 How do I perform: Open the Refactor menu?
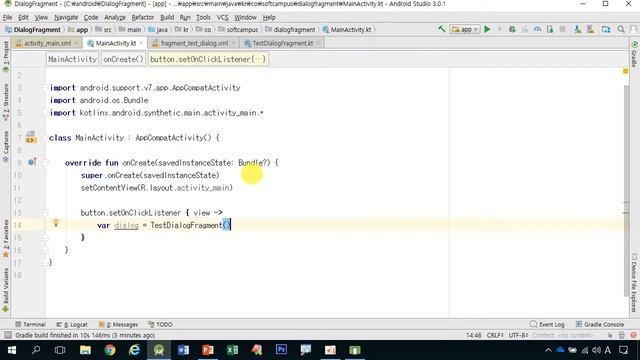pyautogui.click(x=142, y=18)
